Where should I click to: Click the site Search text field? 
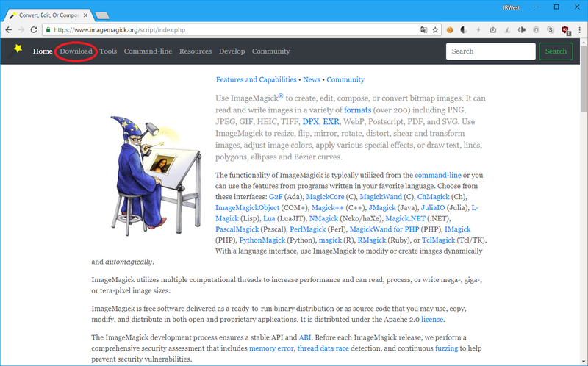pos(490,51)
